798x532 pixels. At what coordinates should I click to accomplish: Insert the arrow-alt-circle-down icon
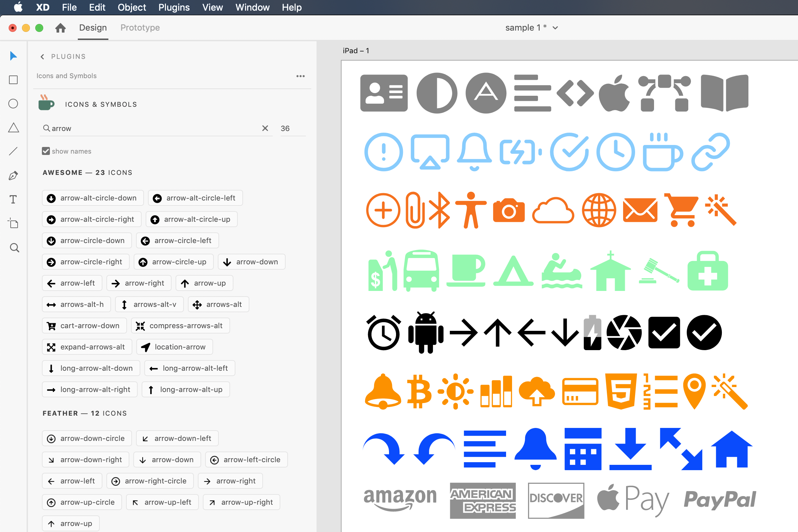click(93, 198)
